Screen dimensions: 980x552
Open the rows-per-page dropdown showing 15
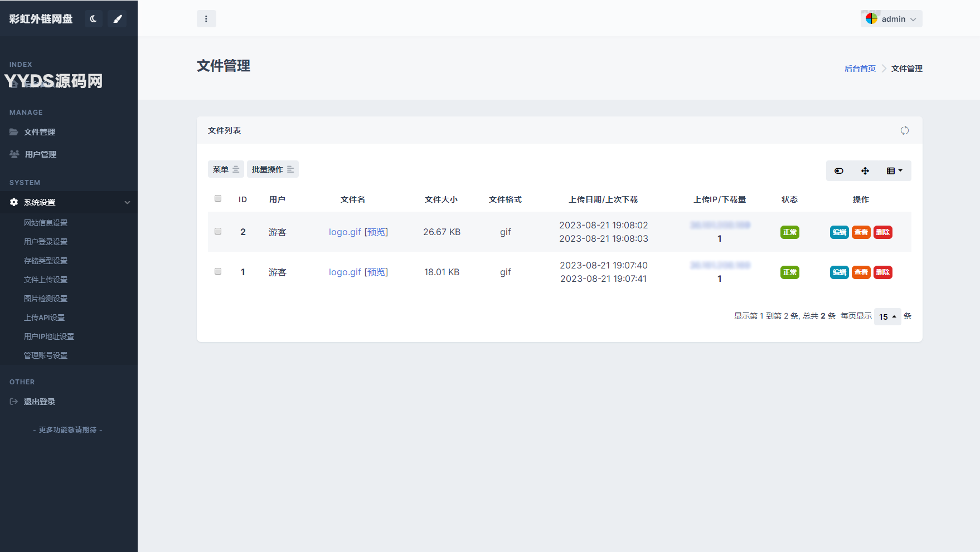tap(887, 316)
